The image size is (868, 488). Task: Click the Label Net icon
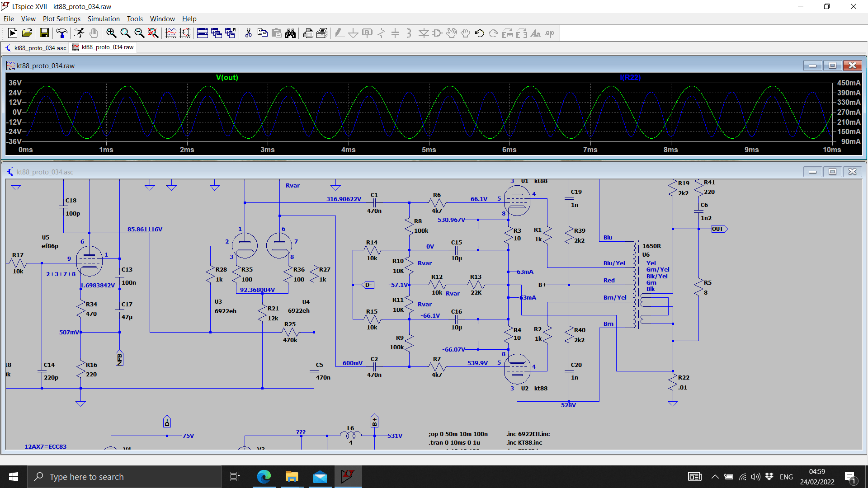point(368,33)
